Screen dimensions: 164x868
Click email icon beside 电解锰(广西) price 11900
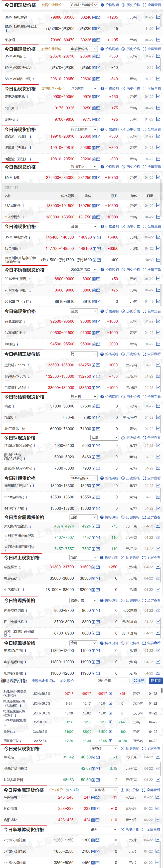point(98,651)
